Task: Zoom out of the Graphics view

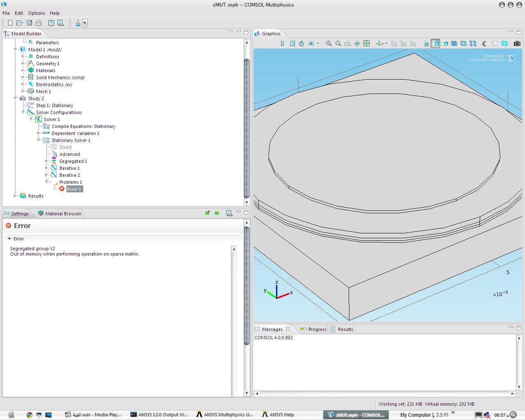Action: tap(338, 43)
